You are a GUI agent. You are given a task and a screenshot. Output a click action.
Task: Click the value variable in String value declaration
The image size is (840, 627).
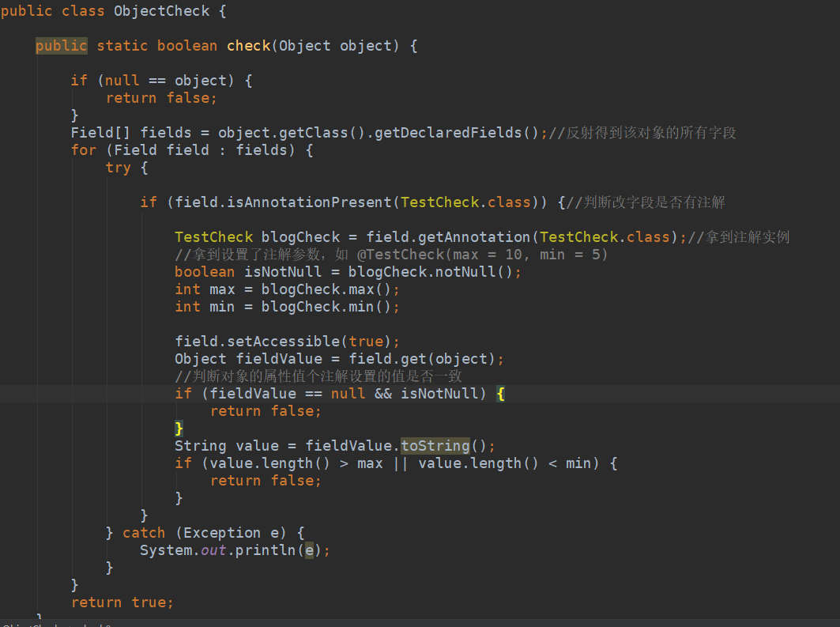coord(257,446)
